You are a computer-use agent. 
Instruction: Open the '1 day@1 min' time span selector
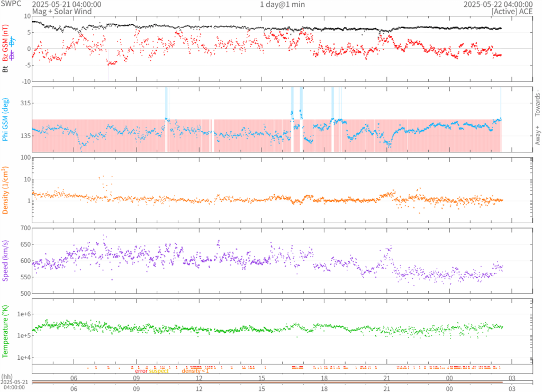[282, 4]
